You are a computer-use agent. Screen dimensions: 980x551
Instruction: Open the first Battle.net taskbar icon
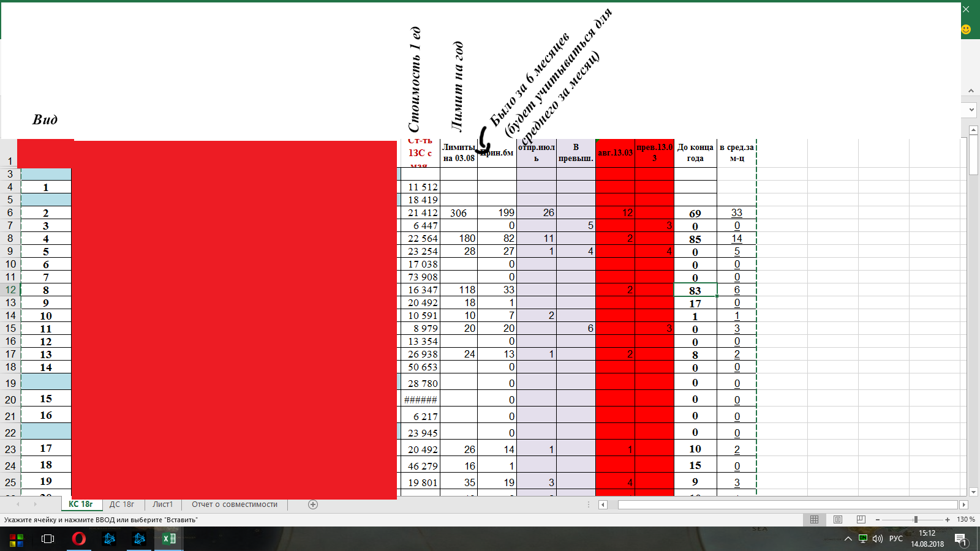tap(110, 539)
